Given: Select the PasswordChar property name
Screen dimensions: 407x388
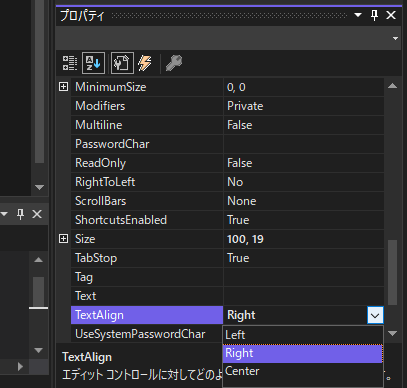Looking at the screenshot, I should point(147,144).
